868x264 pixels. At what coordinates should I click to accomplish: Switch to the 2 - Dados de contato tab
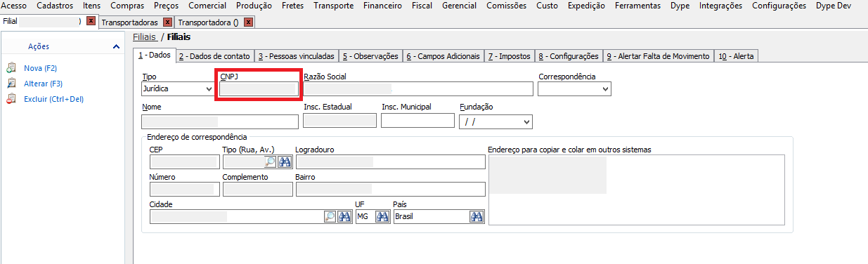coord(214,56)
